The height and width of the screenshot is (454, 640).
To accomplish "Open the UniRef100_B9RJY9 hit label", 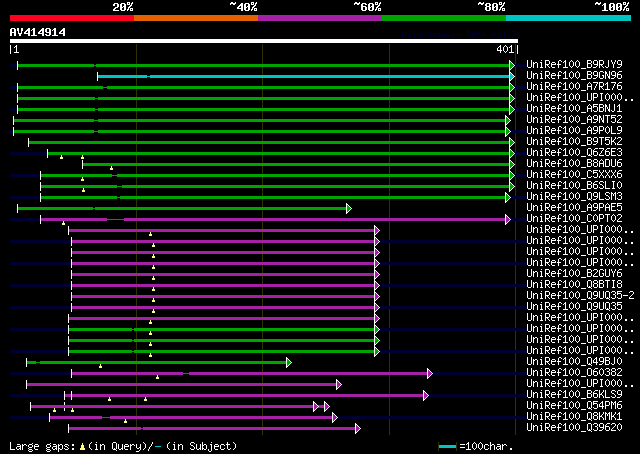I will click(x=575, y=64).
